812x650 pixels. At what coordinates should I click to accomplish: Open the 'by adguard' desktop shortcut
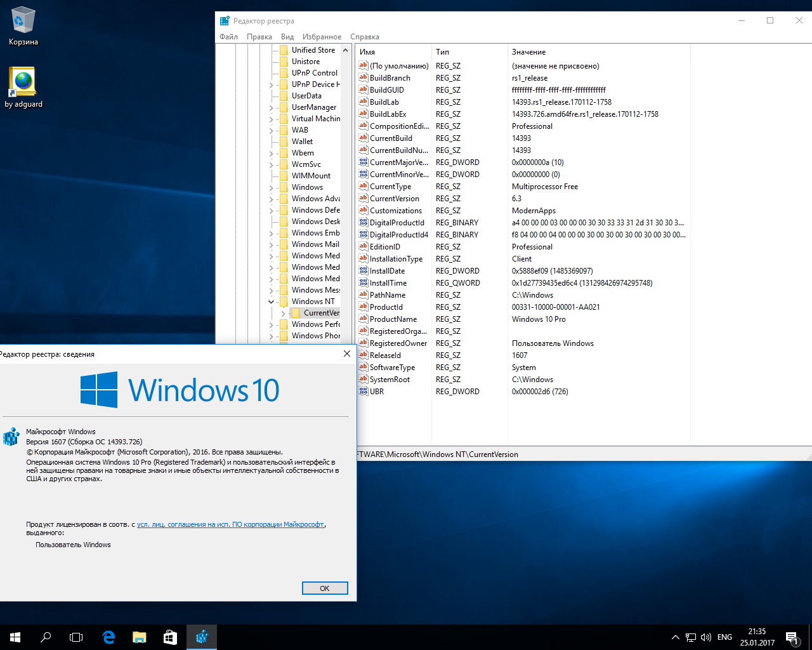point(23,88)
